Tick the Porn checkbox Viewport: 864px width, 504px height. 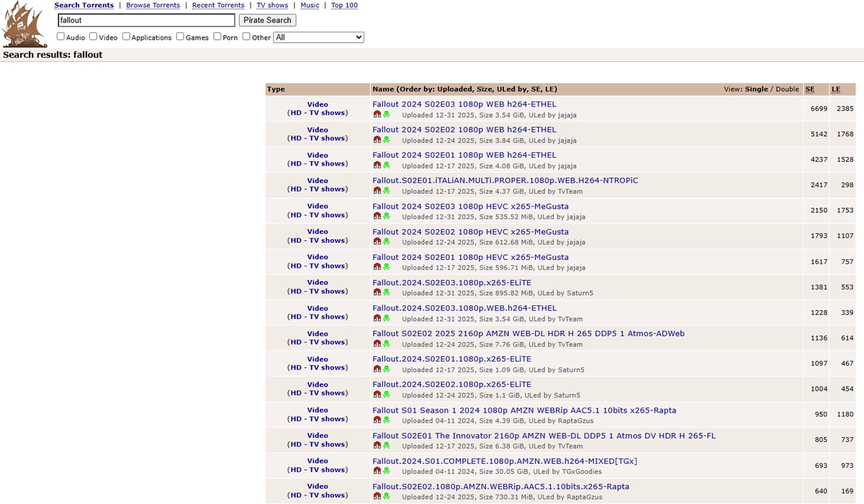pyautogui.click(x=217, y=37)
